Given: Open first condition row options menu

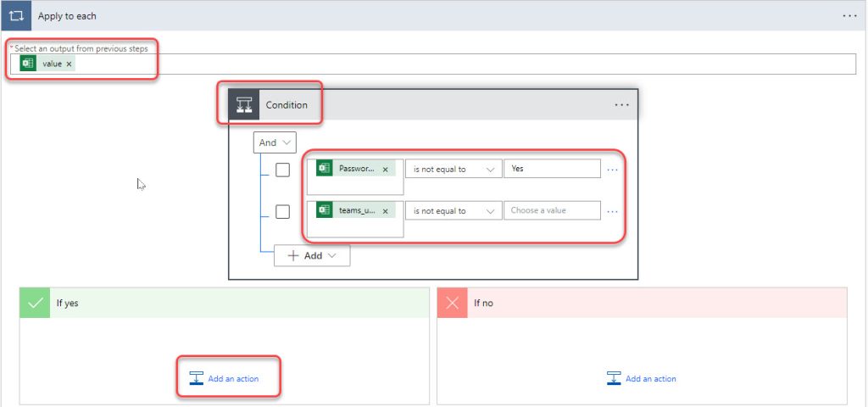Looking at the screenshot, I should pyautogui.click(x=613, y=170).
